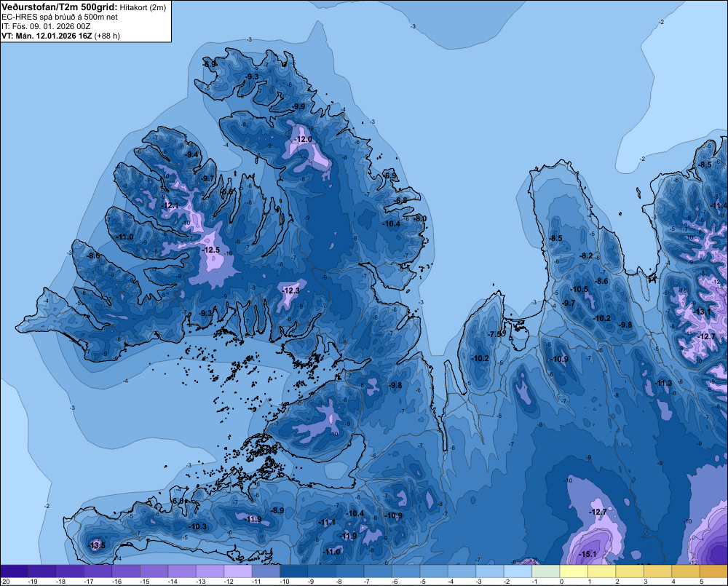
Task: Click legend swatch between -20 and -19
Action: click(x=15, y=571)
